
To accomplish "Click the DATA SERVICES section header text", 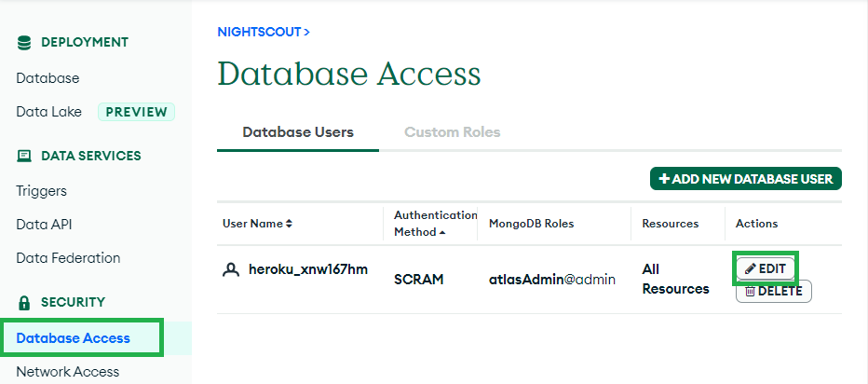I will (x=91, y=157).
